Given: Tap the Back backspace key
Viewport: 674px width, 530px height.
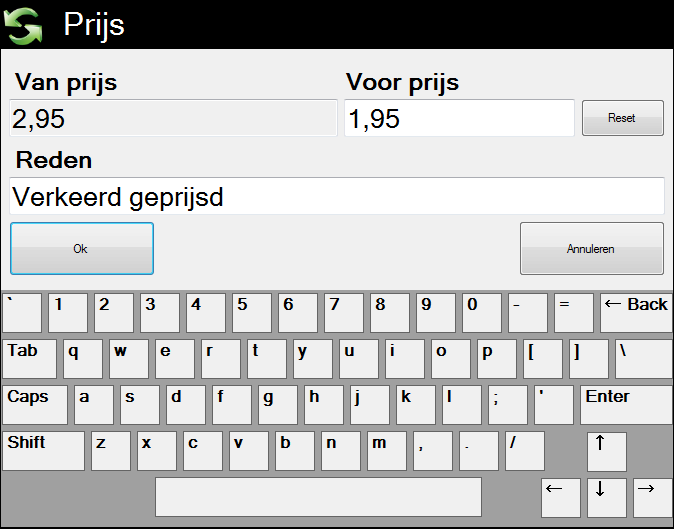Looking at the screenshot, I should [x=636, y=313].
